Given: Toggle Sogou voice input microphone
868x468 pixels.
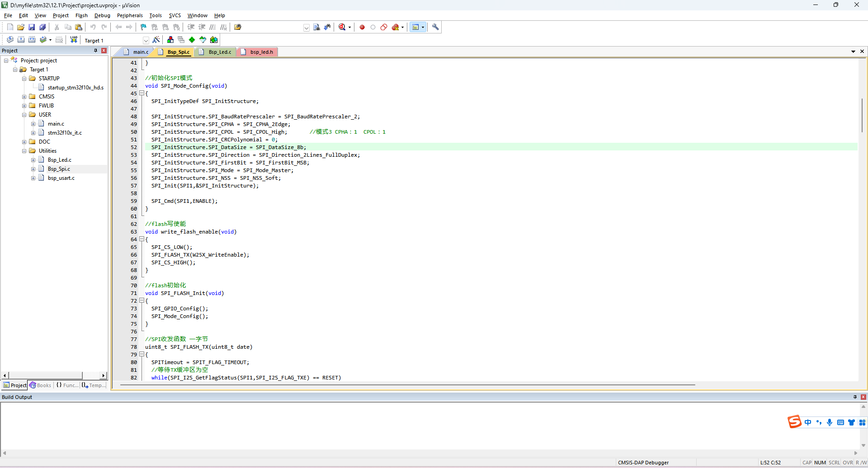Looking at the screenshot, I should [830, 422].
